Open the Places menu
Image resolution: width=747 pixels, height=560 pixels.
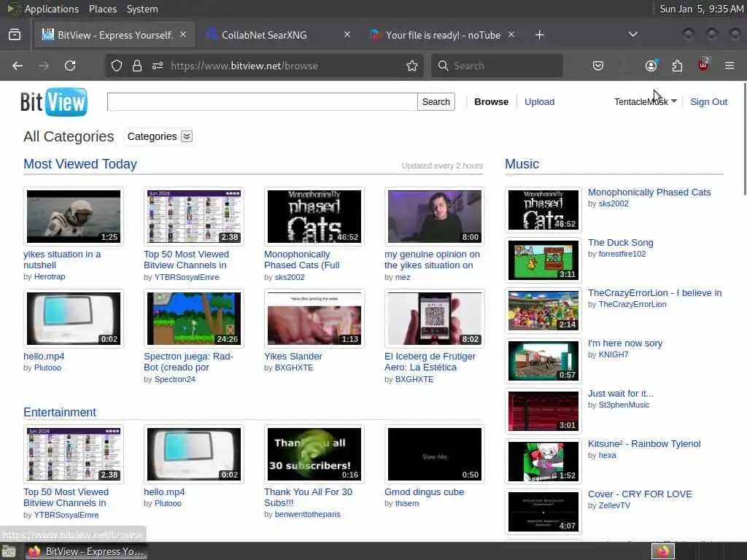[x=102, y=9]
